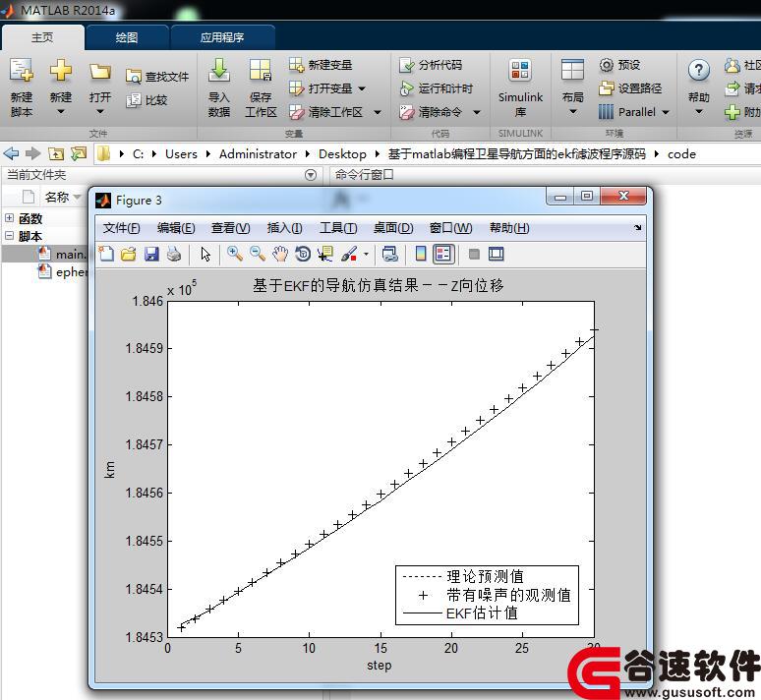Open Figure 3 帮助(H) menu

(x=509, y=228)
